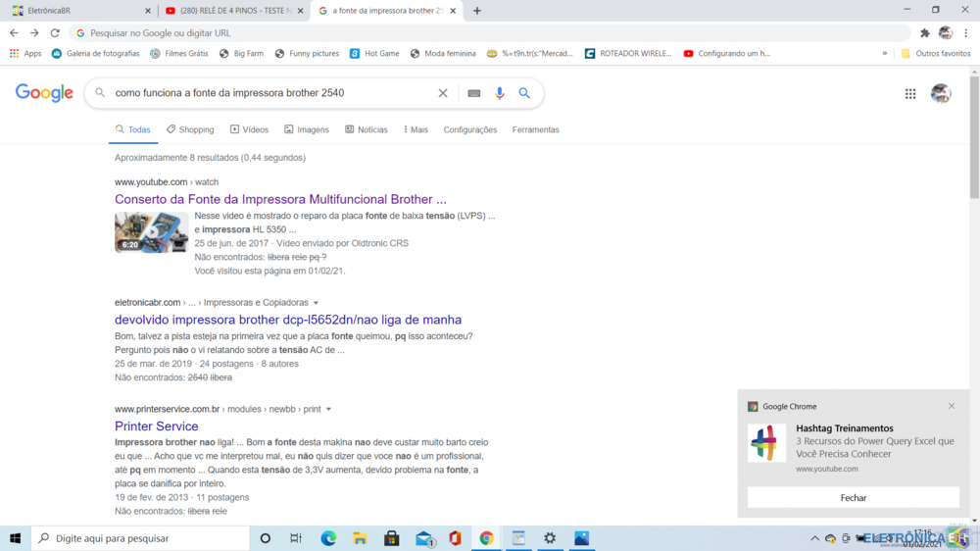Open the Mais search options menu
This screenshot has width=980, height=551.
point(416,129)
